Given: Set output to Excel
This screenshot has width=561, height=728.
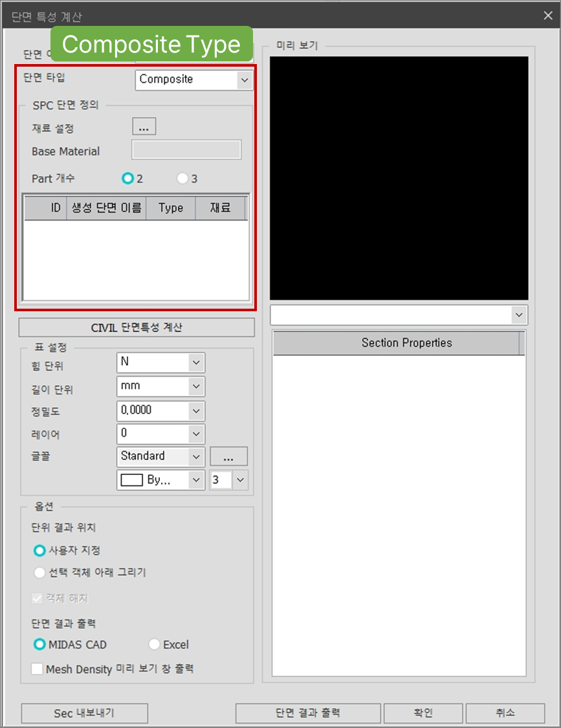Looking at the screenshot, I should pyautogui.click(x=155, y=645).
